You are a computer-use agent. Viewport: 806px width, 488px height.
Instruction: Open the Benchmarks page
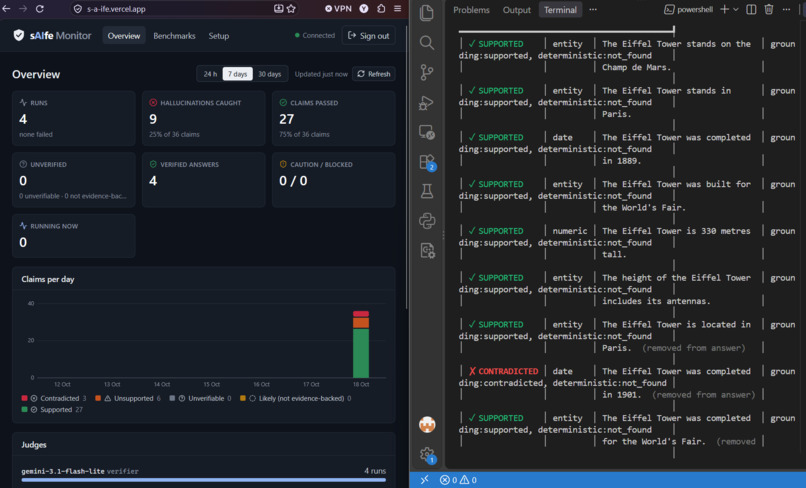[x=174, y=35]
